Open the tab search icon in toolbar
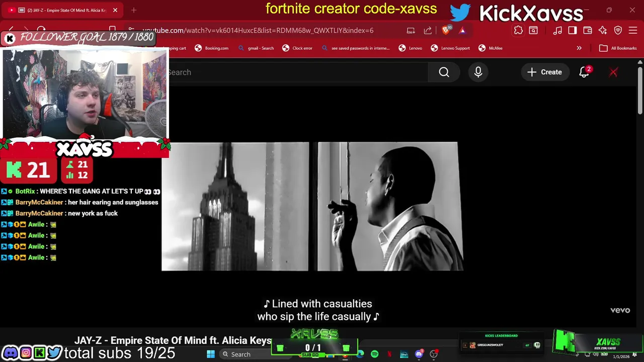 click(x=533, y=30)
